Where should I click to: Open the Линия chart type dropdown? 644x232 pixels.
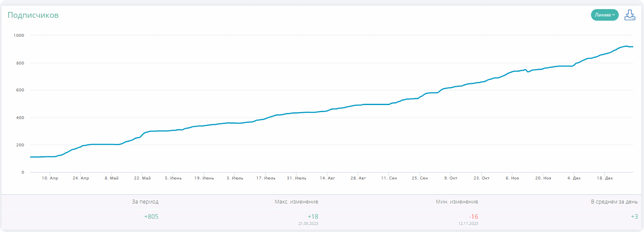pyautogui.click(x=604, y=15)
